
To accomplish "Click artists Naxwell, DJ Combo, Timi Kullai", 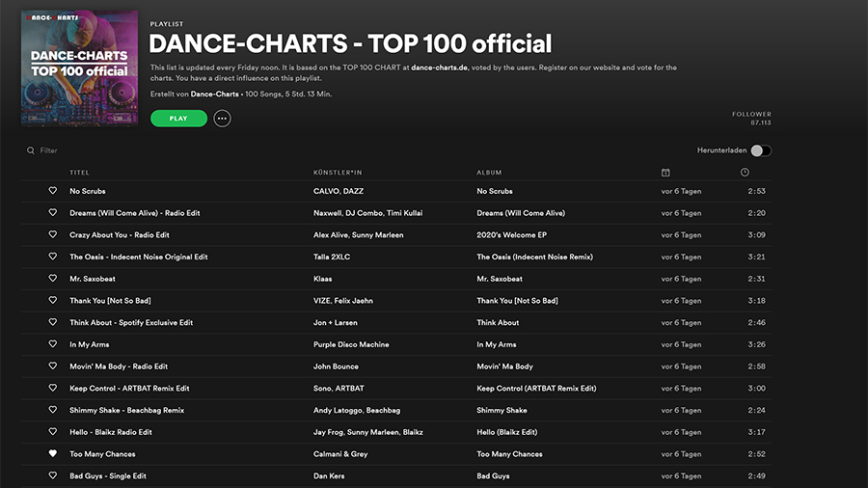I will tap(367, 213).
